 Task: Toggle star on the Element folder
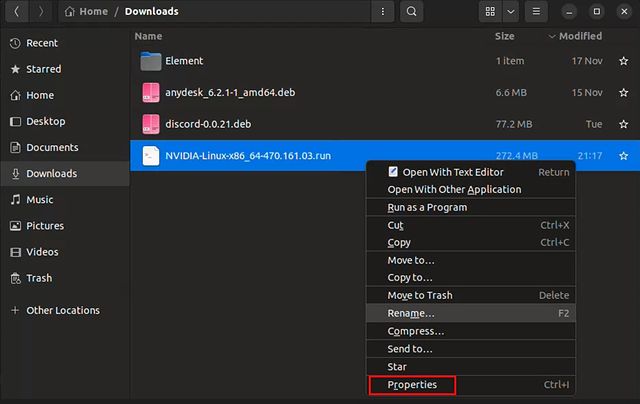[623, 61]
